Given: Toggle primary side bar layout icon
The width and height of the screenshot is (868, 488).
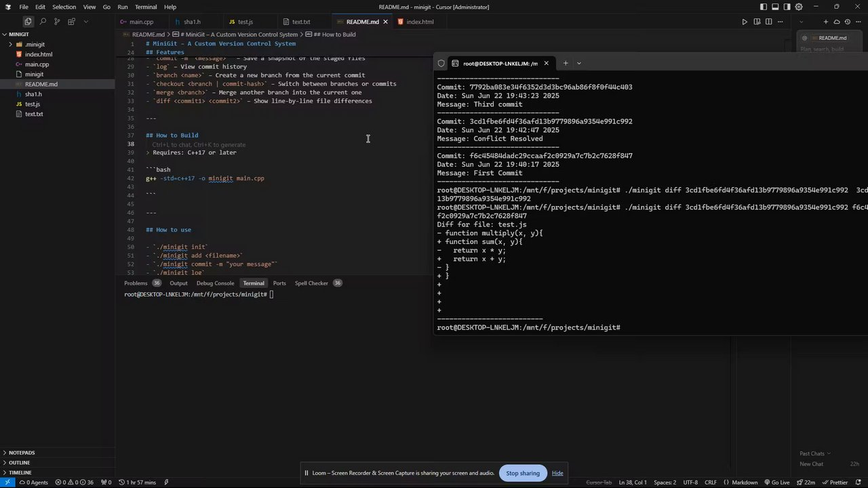Looking at the screenshot, I should point(764,7).
